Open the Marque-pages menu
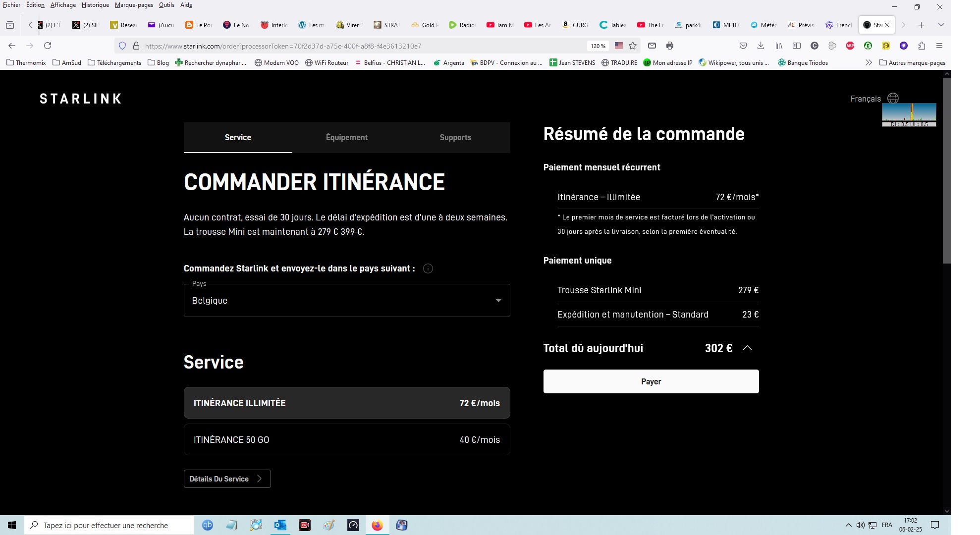 [134, 5]
